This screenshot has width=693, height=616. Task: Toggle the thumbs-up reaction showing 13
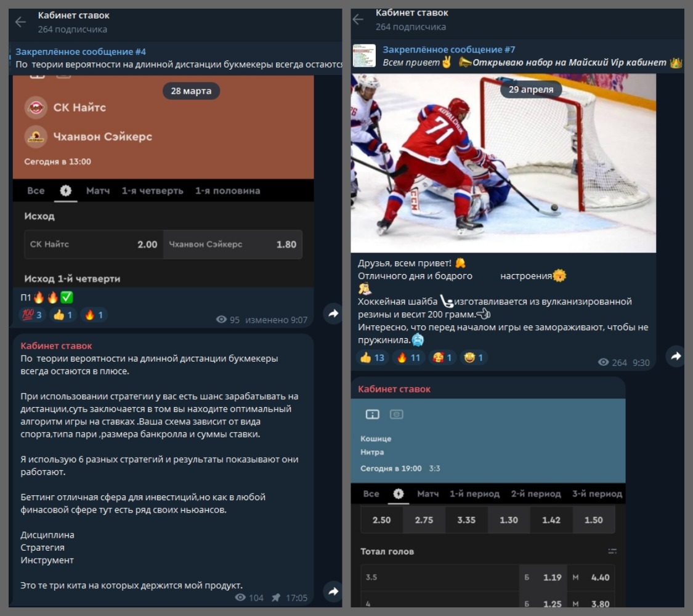tap(372, 358)
